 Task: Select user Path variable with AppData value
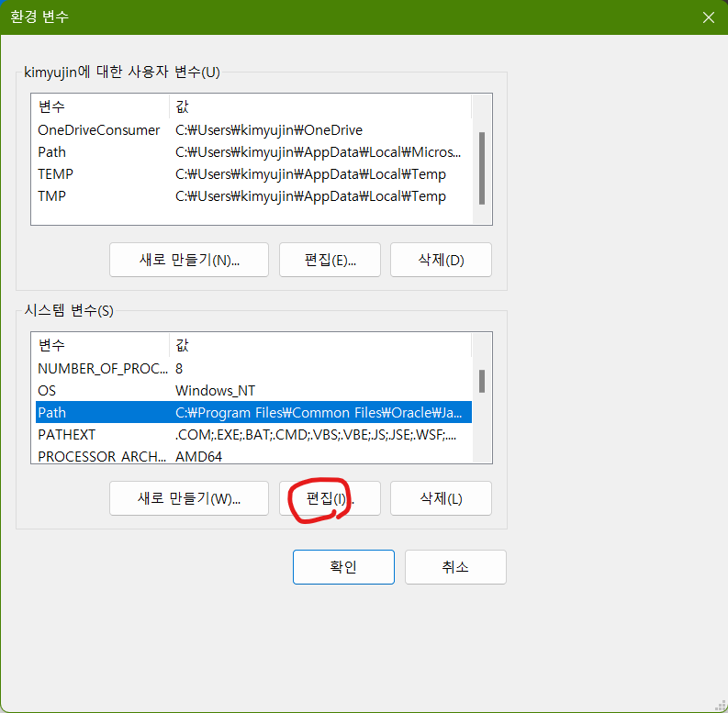pos(253,152)
